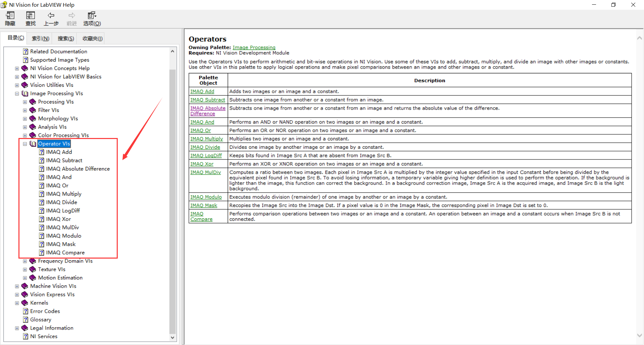Select IMAQ Or in the tree

click(x=57, y=186)
